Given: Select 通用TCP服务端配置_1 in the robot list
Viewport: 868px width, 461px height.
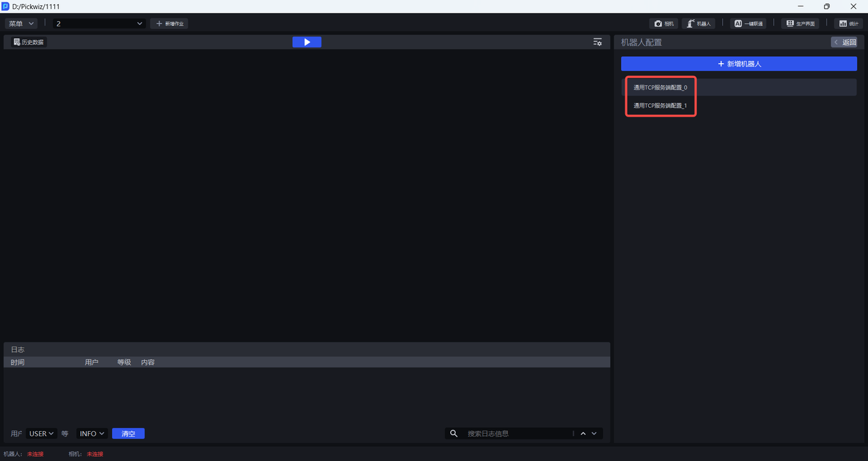Looking at the screenshot, I should coord(660,106).
